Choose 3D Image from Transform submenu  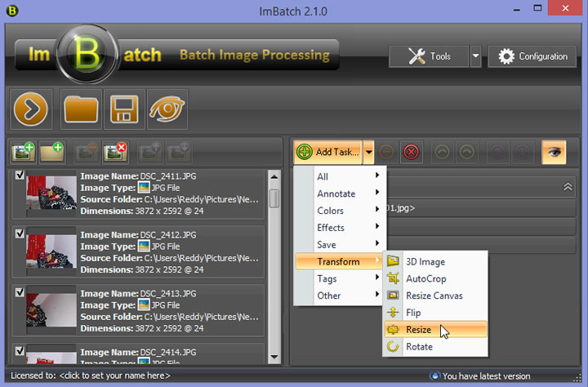click(436, 261)
